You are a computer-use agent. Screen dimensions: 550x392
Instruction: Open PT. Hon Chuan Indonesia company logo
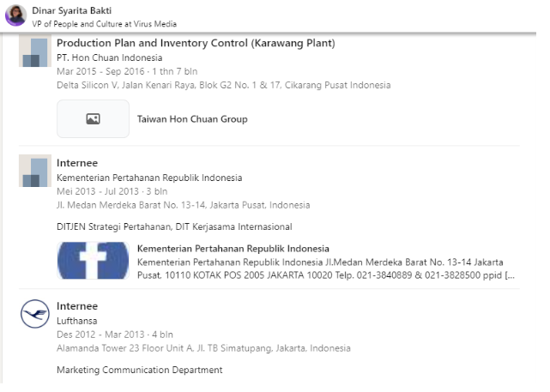click(x=35, y=52)
